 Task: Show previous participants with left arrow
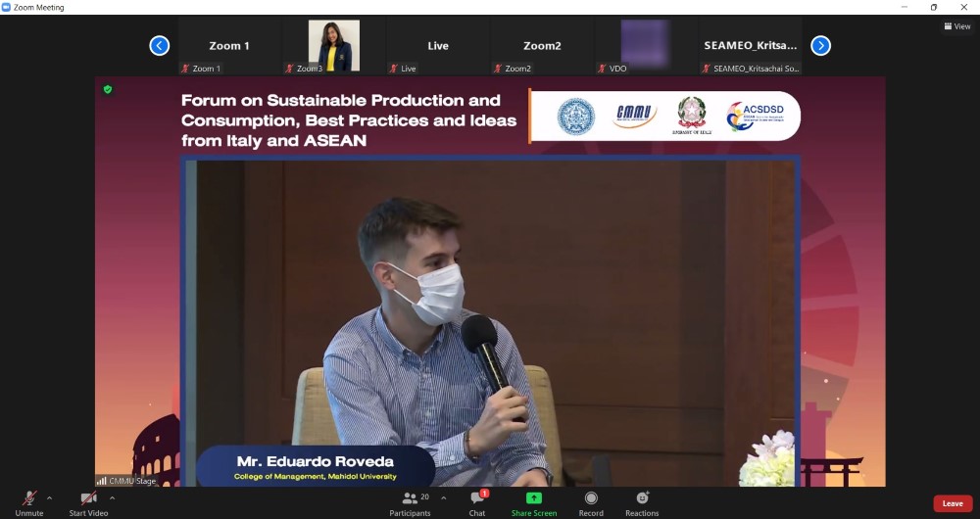click(160, 45)
